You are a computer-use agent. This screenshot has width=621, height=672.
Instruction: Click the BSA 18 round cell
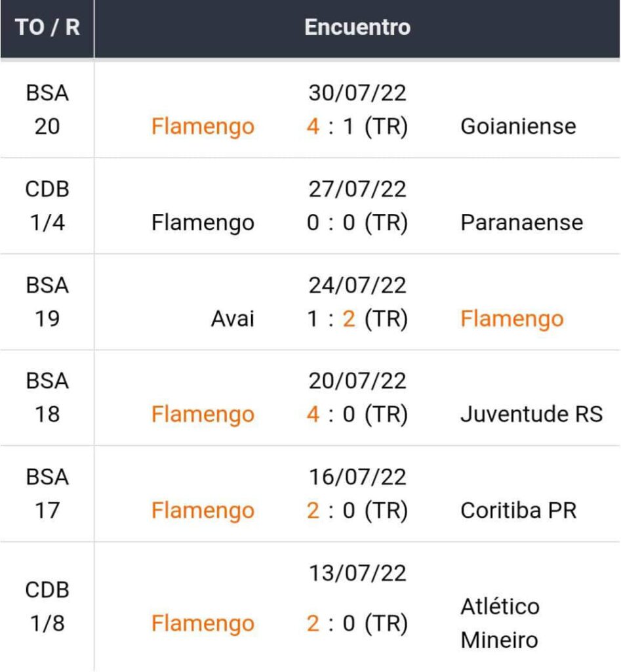tap(47, 398)
